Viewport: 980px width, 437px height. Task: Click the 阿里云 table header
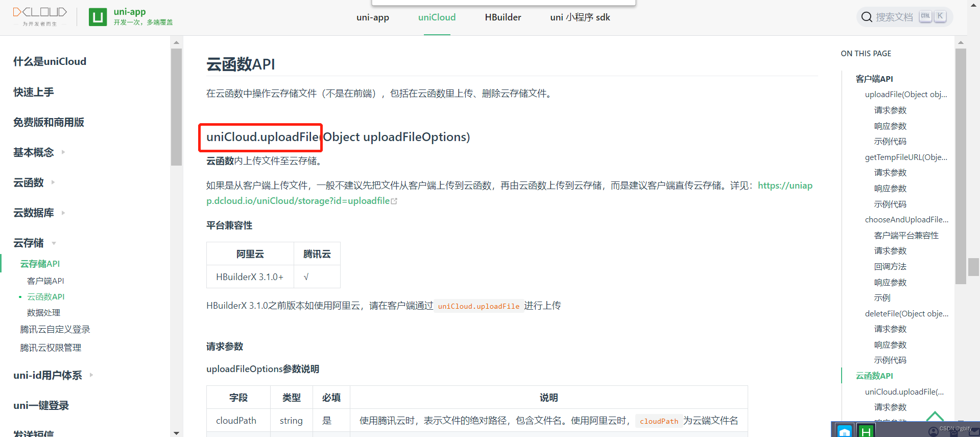point(250,254)
